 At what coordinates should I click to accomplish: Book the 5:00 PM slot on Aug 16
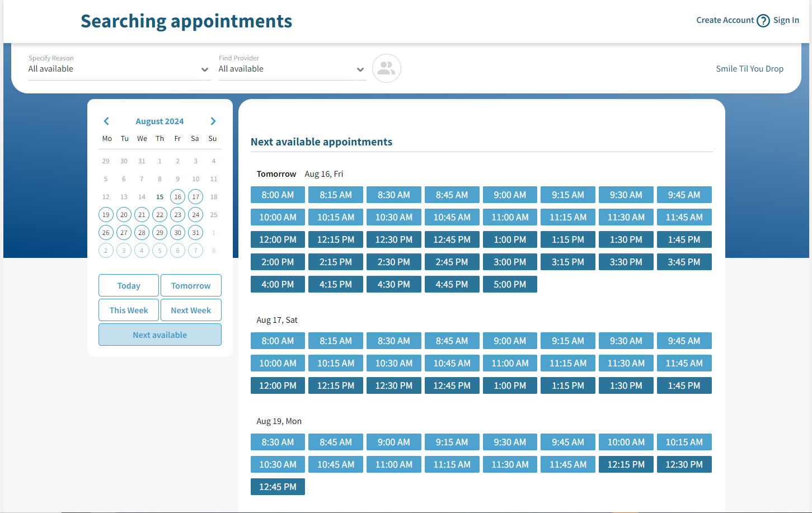tap(510, 284)
